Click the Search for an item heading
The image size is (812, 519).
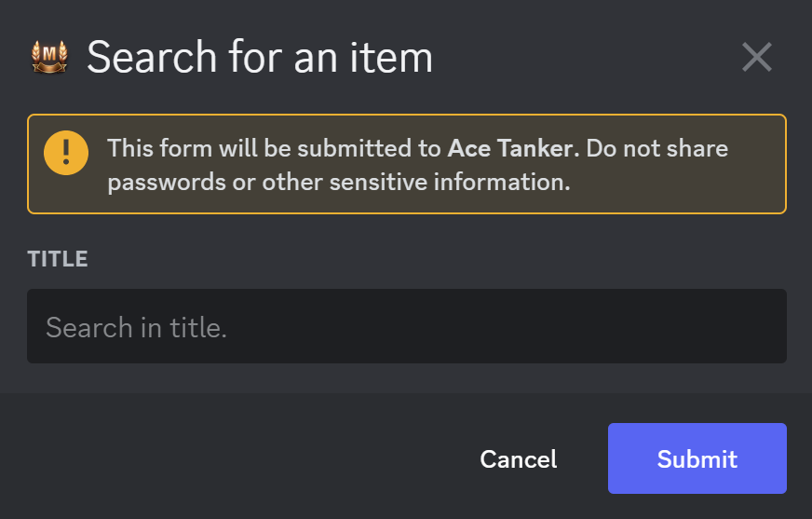pyautogui.click(x=260, y=58)
